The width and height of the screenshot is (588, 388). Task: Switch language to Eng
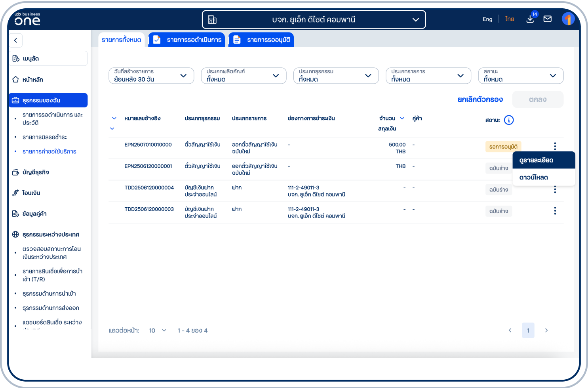(487, 19)
